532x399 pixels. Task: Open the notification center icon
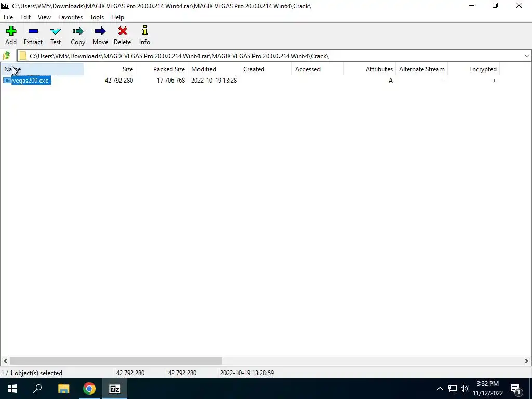tap(516, 389)
